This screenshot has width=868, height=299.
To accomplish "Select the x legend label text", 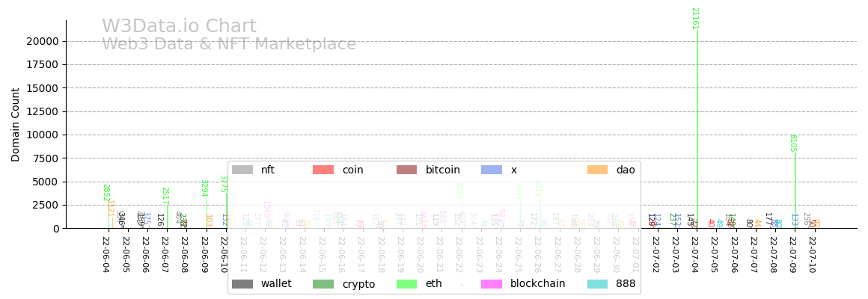I will 514,170.
